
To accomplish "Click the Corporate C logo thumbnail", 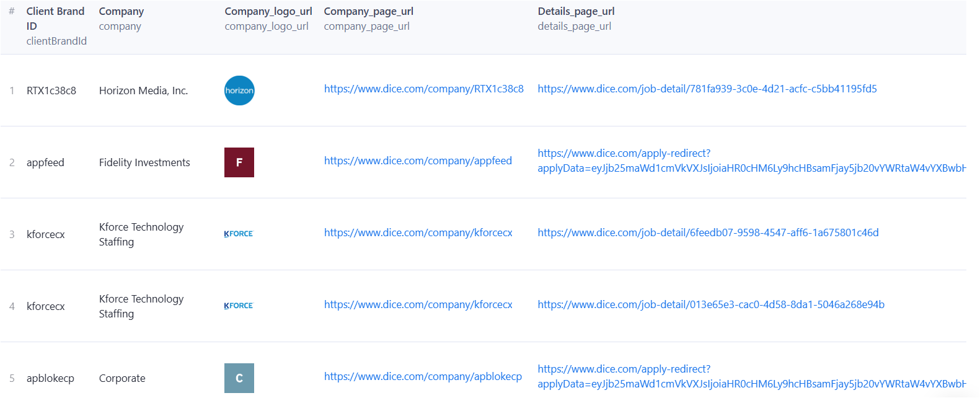I will click(x=239, y=378).
